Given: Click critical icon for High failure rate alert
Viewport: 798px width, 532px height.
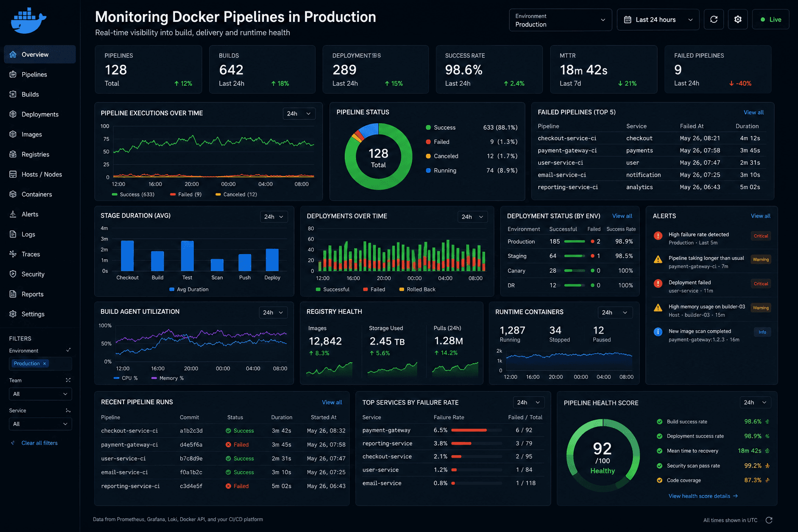Looking at the screenshot, I should pyautogui.click(x=658, y=236).
